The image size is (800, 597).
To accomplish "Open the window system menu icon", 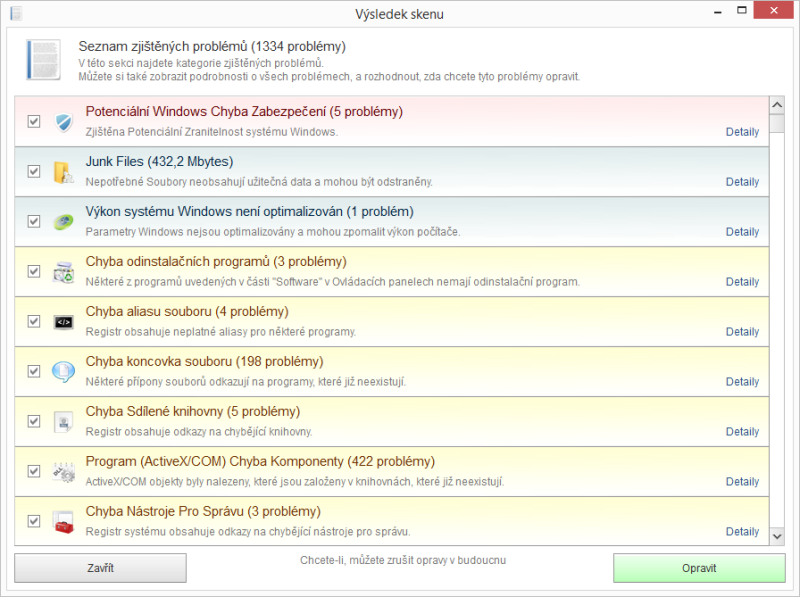I will pos(12,13).
